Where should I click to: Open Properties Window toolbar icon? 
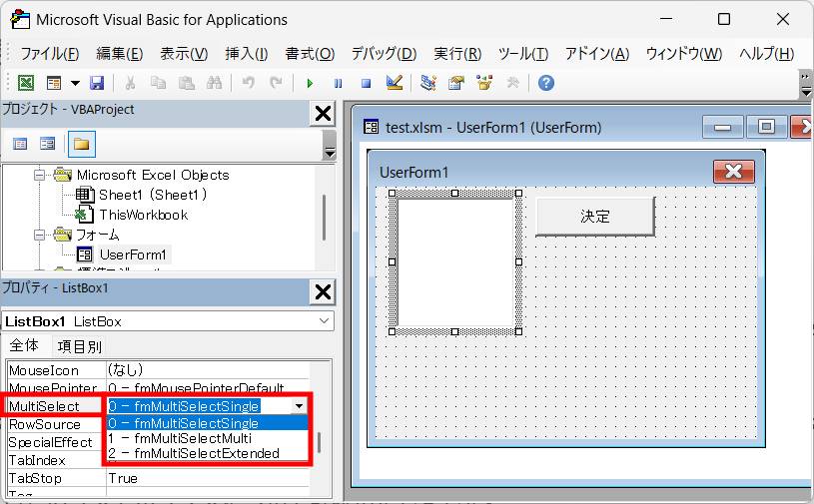pos(456,83)
